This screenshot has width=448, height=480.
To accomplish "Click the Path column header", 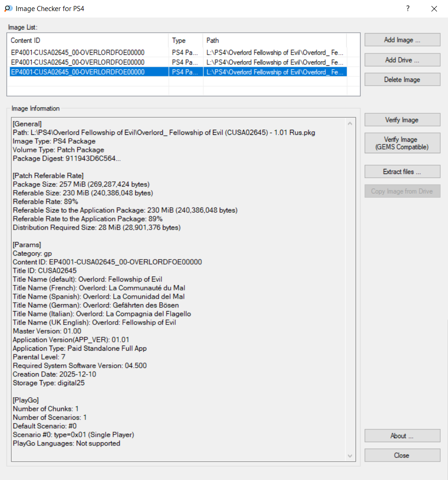I will coord(274,40).
